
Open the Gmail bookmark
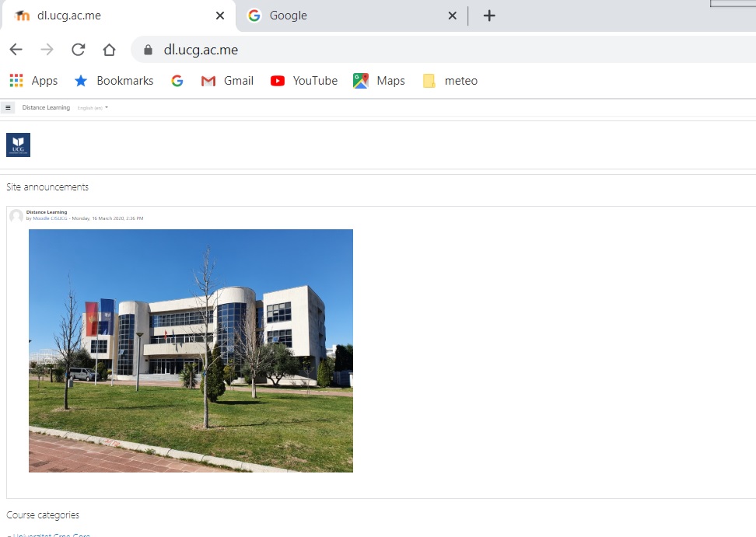(x=227, y=81)
